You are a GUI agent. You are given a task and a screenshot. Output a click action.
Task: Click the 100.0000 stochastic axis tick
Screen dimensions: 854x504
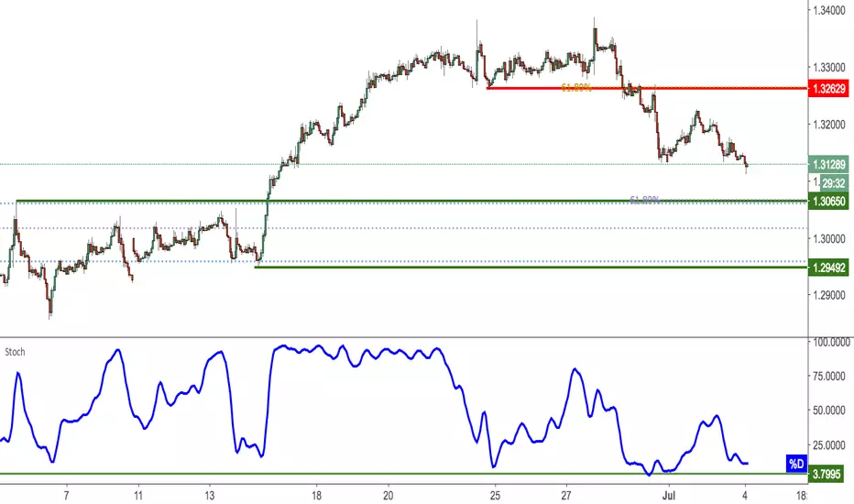[x=831, y=342]
